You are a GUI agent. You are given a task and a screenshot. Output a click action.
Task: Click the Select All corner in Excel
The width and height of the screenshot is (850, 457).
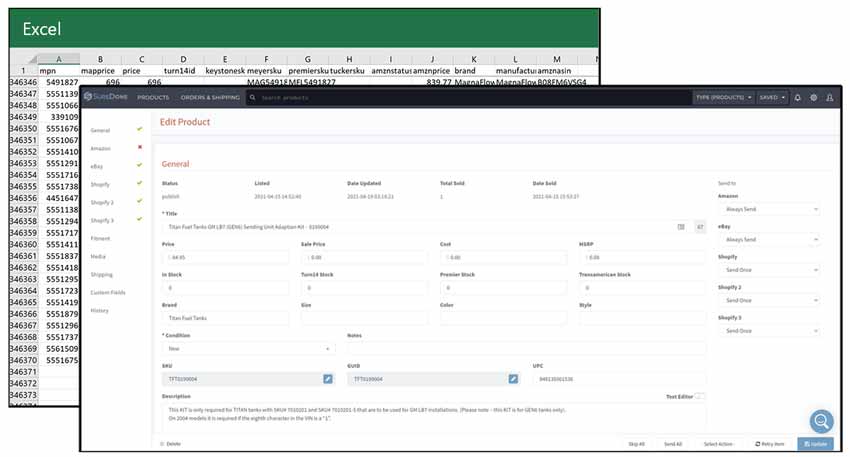(x=23, y=59)
